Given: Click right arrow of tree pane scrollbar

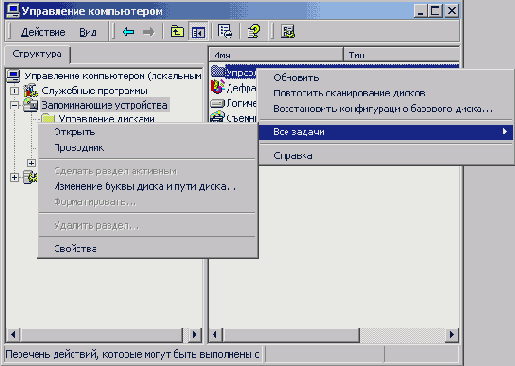Looking at the screenshot, I should pos(195,334).
